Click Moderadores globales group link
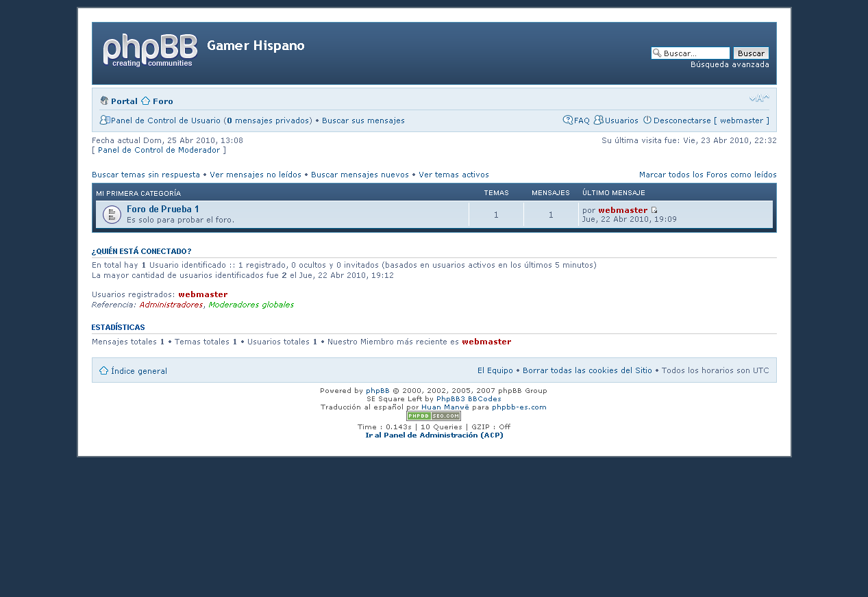The height and width of the screenshot is (597, 868). 251,305
